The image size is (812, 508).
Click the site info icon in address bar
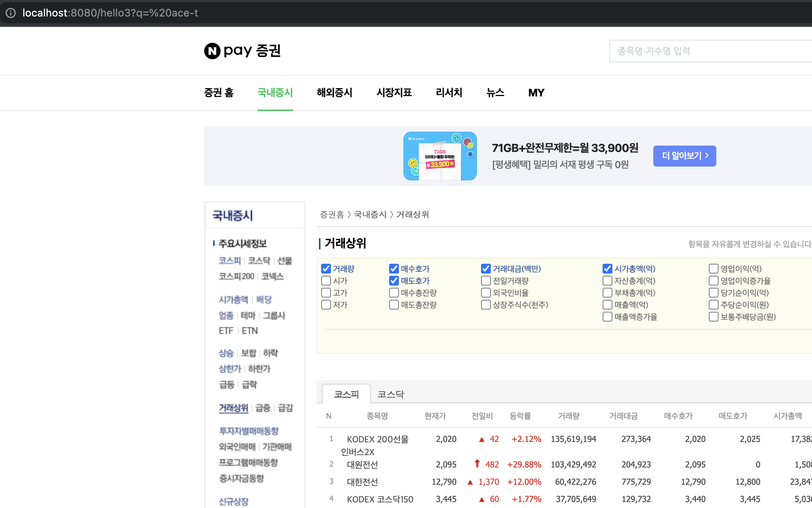[x=11, y=13]
